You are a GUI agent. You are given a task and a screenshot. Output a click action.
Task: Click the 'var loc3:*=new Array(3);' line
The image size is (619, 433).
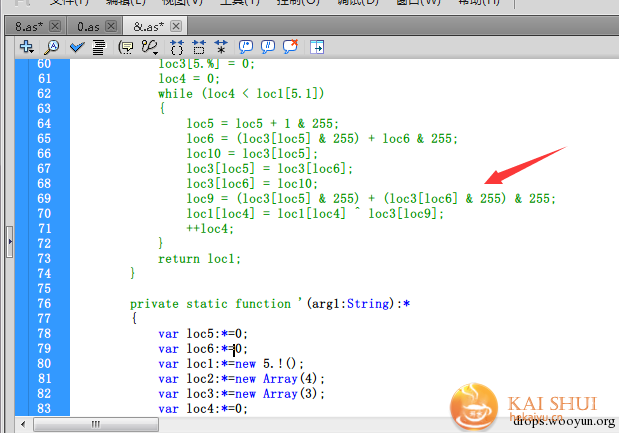pos(241,394)
